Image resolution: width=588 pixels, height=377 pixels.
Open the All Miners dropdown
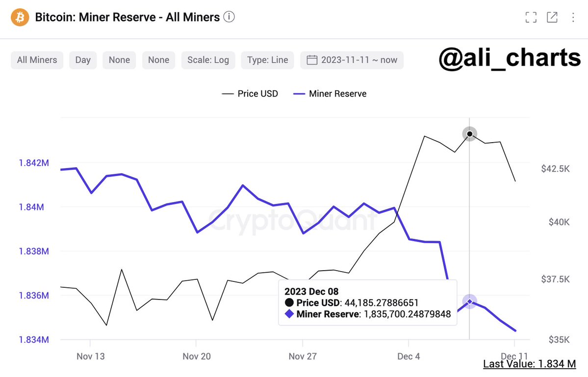[x=37, y=60]
